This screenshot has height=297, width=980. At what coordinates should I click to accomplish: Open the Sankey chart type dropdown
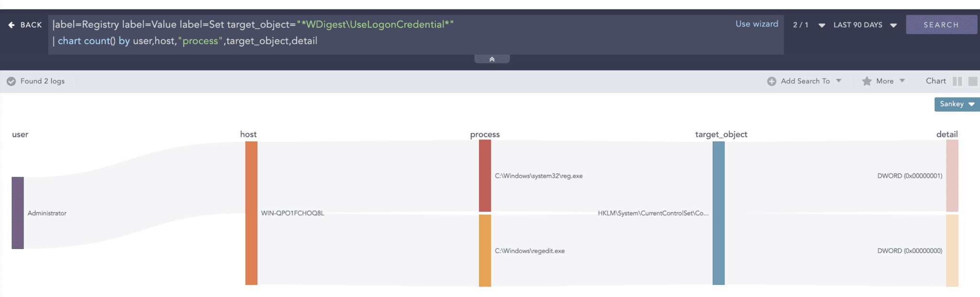pos(957,104)
